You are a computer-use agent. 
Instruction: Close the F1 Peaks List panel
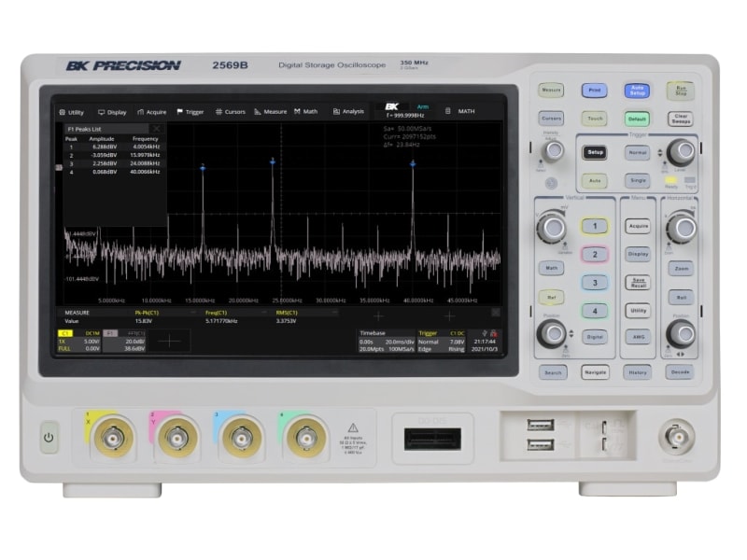click(156, 129)
